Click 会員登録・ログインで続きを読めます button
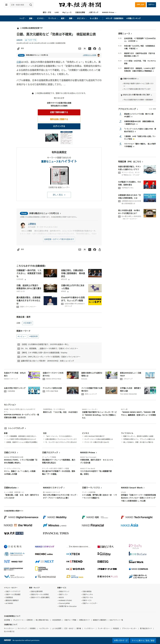The image size is (160, 644). click(59, 239)
